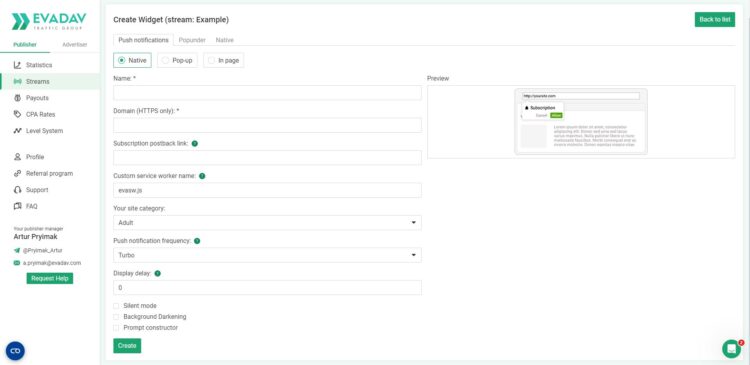The height and width of the screenshot is (365, 750).
Task: Switch to the Push notifications tab
Action: pos(143,40)
